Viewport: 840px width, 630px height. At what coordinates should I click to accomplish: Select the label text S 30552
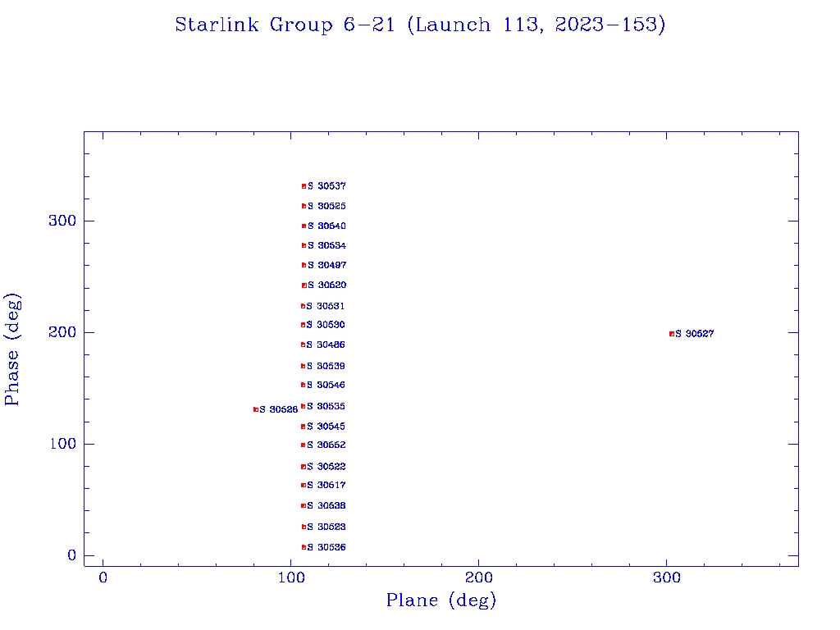[326, 445]
